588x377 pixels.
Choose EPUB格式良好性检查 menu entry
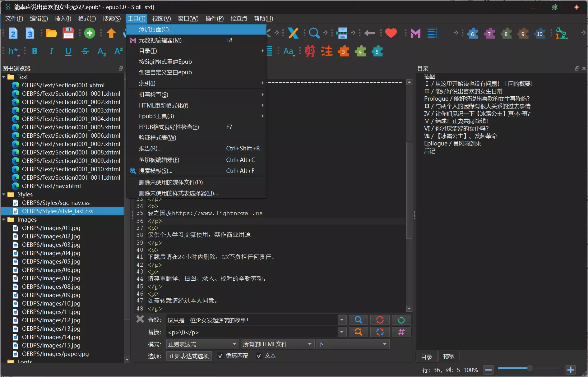169,127
